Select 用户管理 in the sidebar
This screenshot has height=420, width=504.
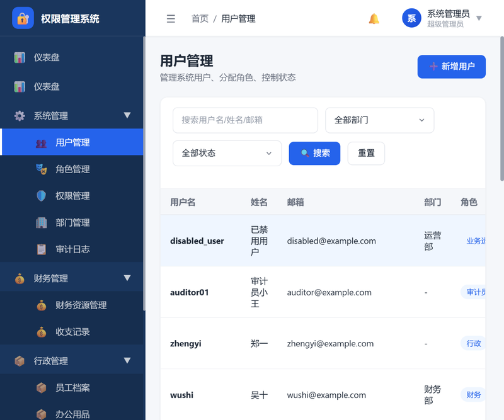coord(72,142)
